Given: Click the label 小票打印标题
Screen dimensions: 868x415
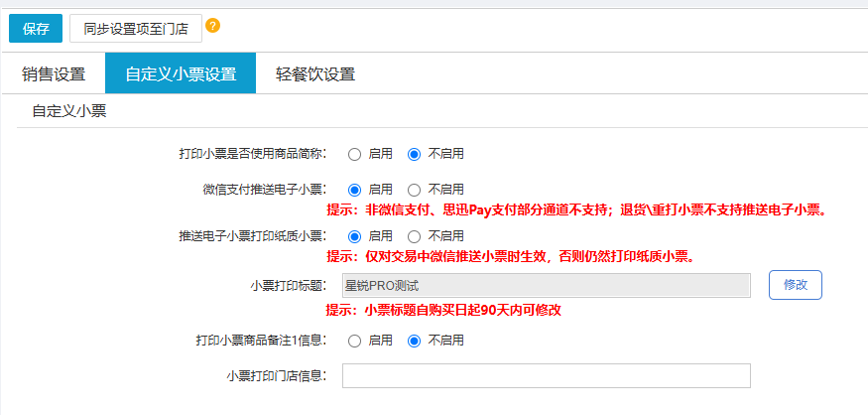Looking at the screenshot, I should (x=288, y=286).
